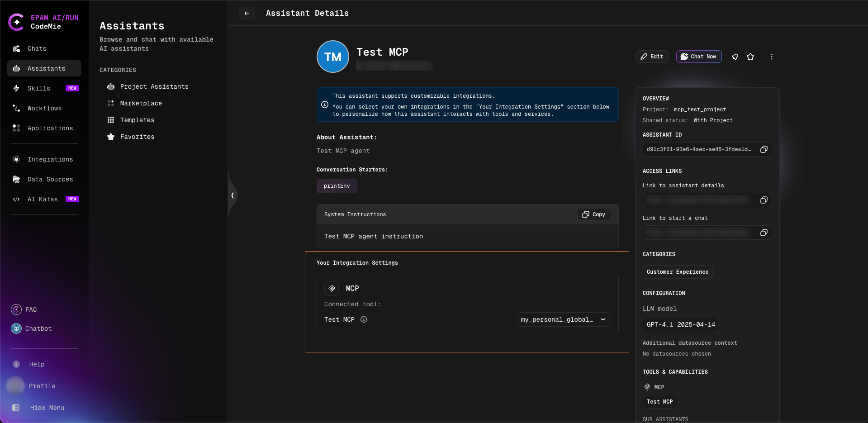868x423 pixels.
Task: Click the info icon in integrations notice
Action: point(325,105)
